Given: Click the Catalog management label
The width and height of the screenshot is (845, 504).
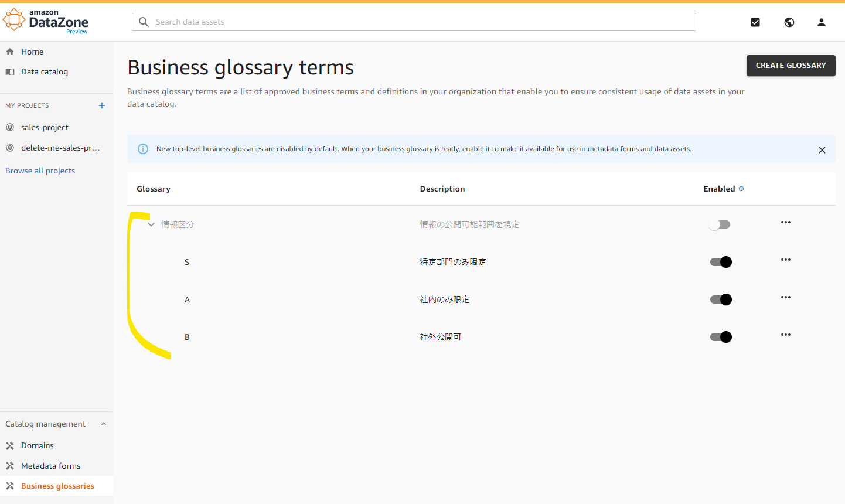Looking at the screenshot, I should click(x=46, y=424).
